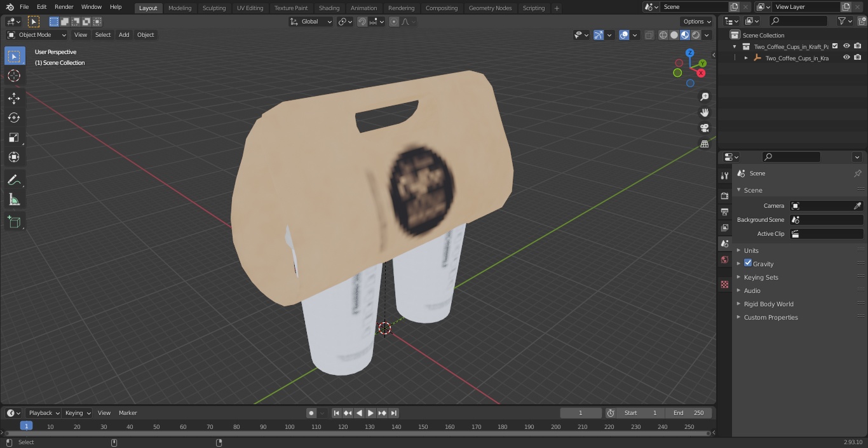Choose the Add Cube tool
The image size is (868, 448).
pos(14,222)
